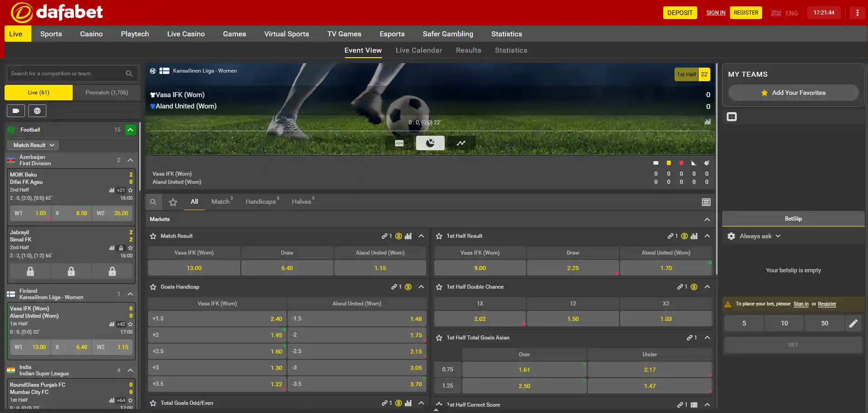Switch to Live Calendar view
868x413 pixels.
click(x=419, y=50)
